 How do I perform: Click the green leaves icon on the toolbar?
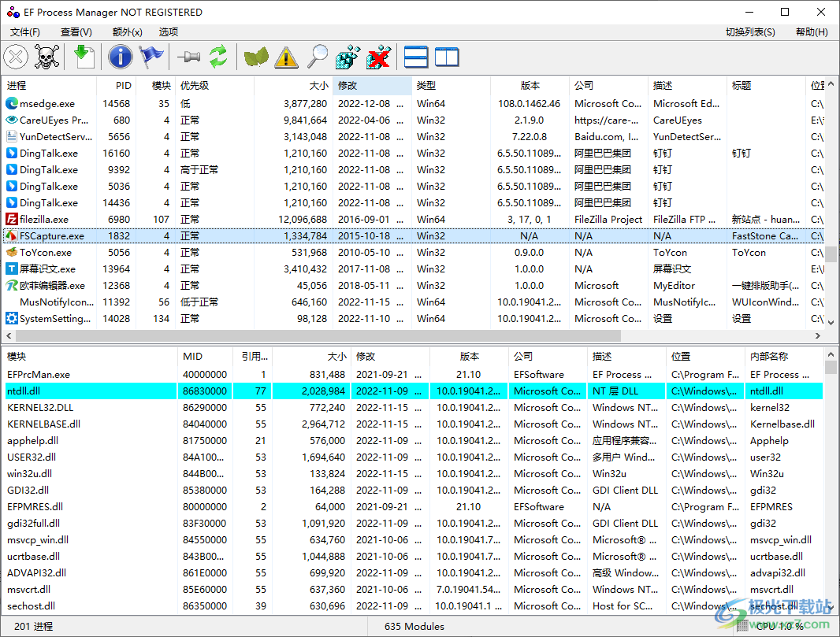tap(255, 57)
